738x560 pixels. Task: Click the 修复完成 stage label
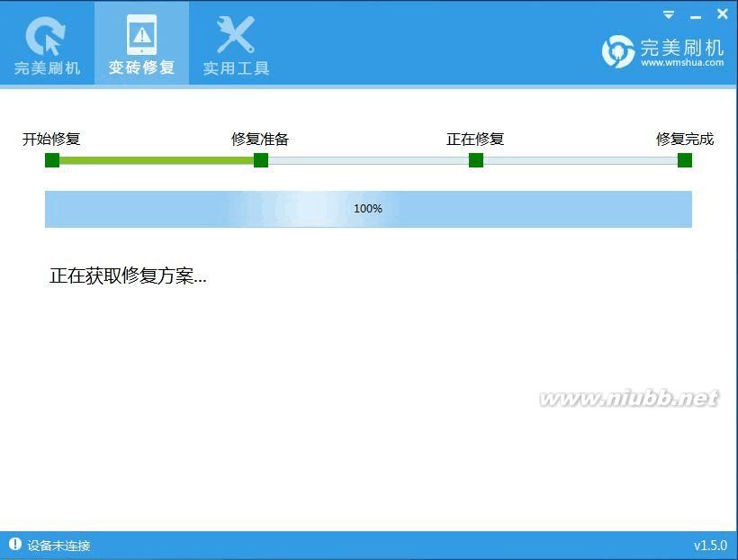pyautogui.click(x=685, y=139)
